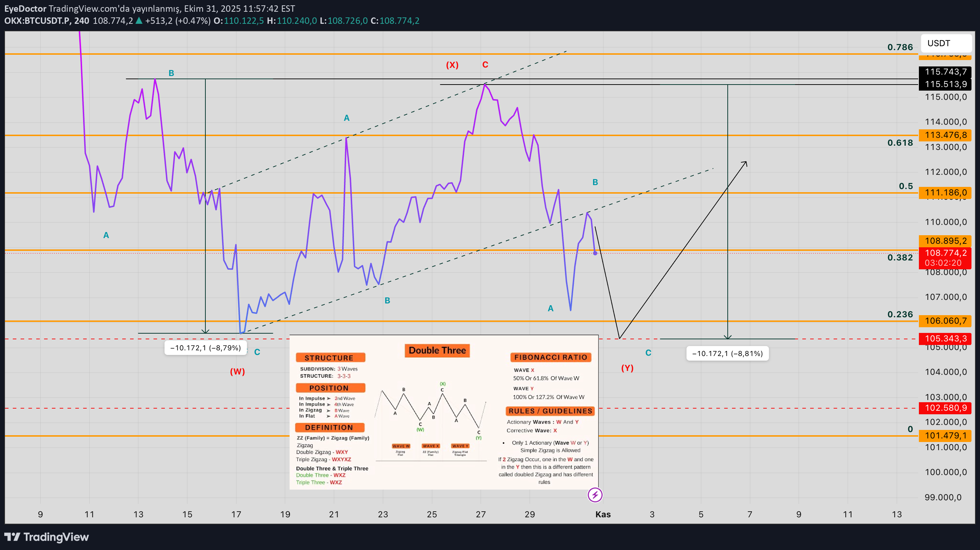Select the red (Y) wave label

click(627, 368)
